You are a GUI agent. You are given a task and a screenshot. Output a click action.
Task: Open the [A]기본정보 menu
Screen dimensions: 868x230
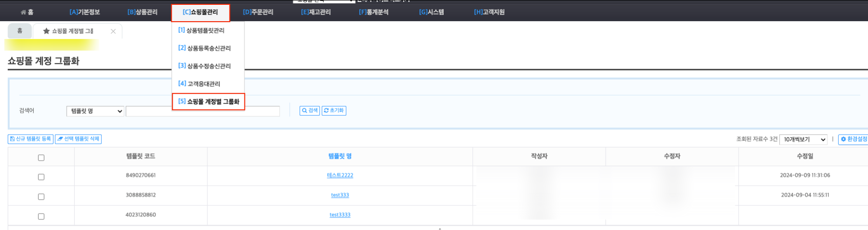[x=84, y=12]
